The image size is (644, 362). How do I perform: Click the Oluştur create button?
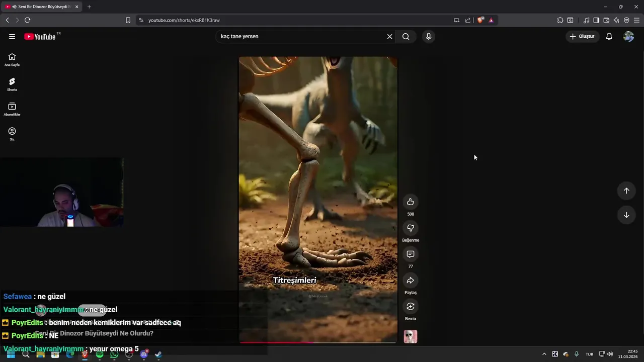tap(582, 36)
